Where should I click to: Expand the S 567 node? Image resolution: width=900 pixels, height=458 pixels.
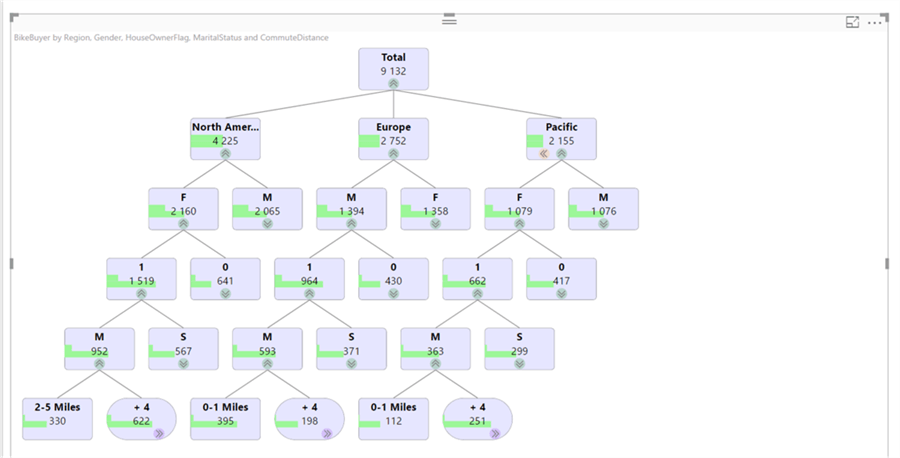coord(184,364)
